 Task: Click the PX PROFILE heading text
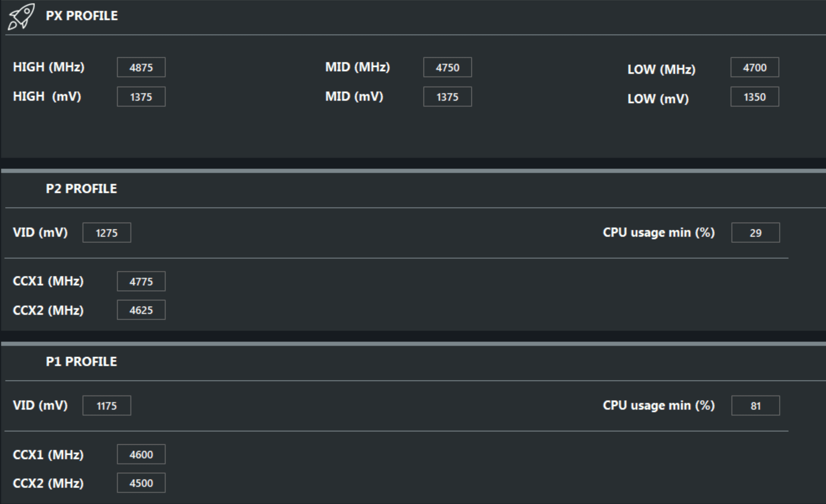(82, 16)
